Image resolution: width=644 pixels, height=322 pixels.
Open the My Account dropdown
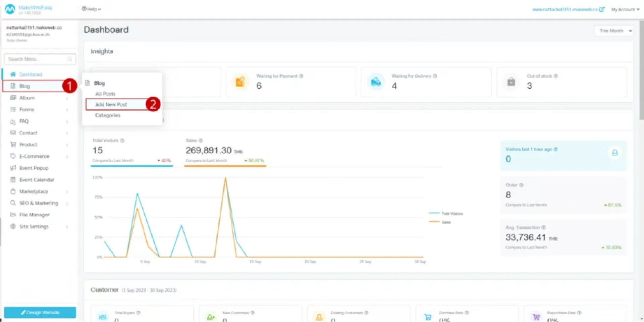point(625,9)
